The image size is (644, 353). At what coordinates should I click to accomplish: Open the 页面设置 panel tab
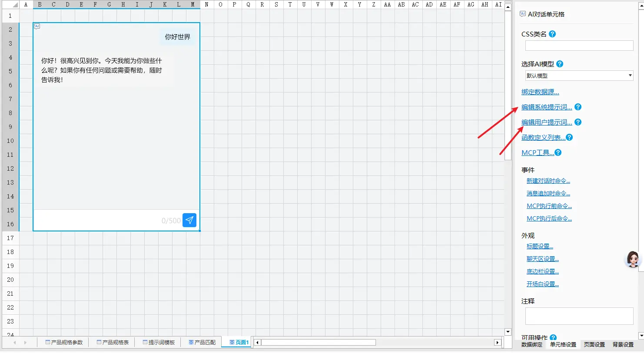[594, 345]
